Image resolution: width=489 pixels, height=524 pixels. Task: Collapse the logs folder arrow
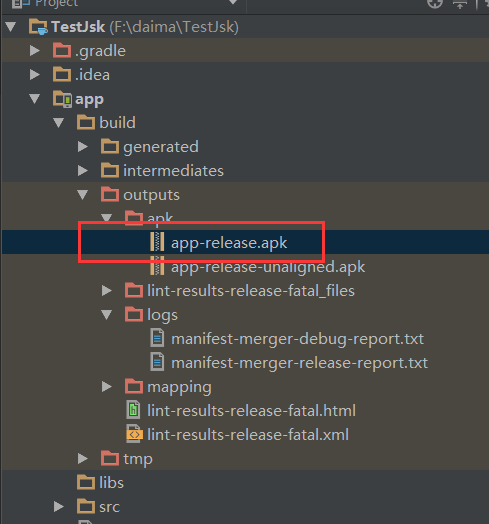pyautogui.click(x=107, y=315)
